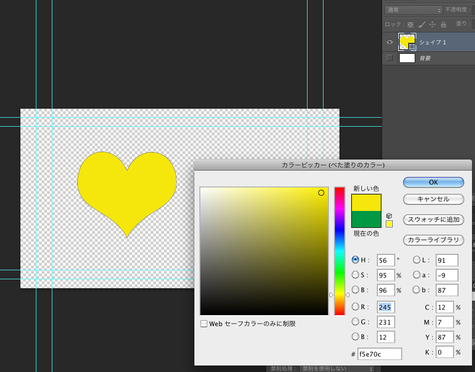The height and width of the screenshot is (372, 475).
Task: Select the RGB blue B radio button
Action: pos(355,337)
